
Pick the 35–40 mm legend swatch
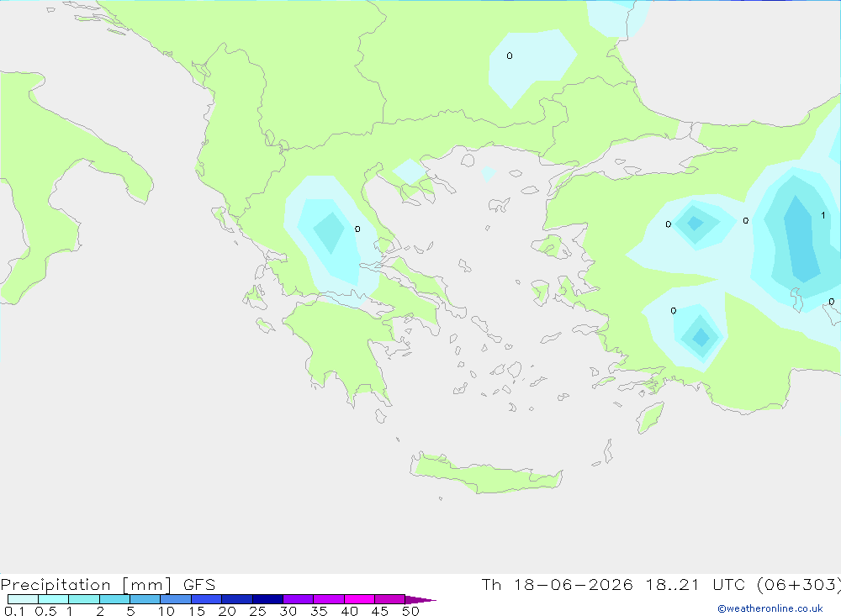[x=329, y=599]
